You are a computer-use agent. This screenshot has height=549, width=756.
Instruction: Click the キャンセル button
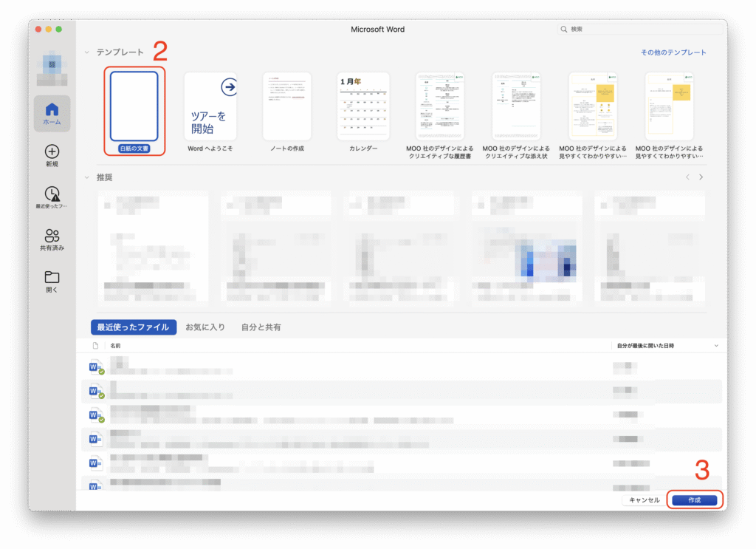644,499
